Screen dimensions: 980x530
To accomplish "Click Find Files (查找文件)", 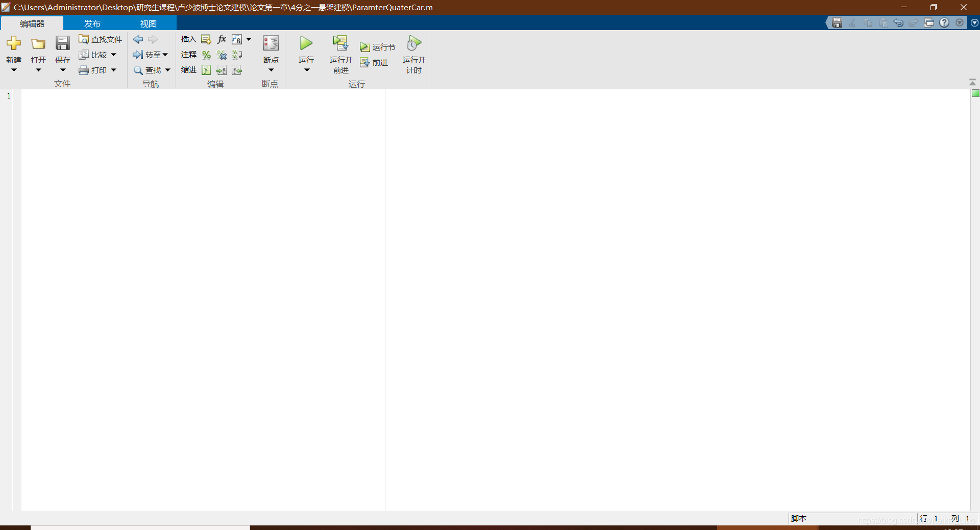I will coord(101,39).
